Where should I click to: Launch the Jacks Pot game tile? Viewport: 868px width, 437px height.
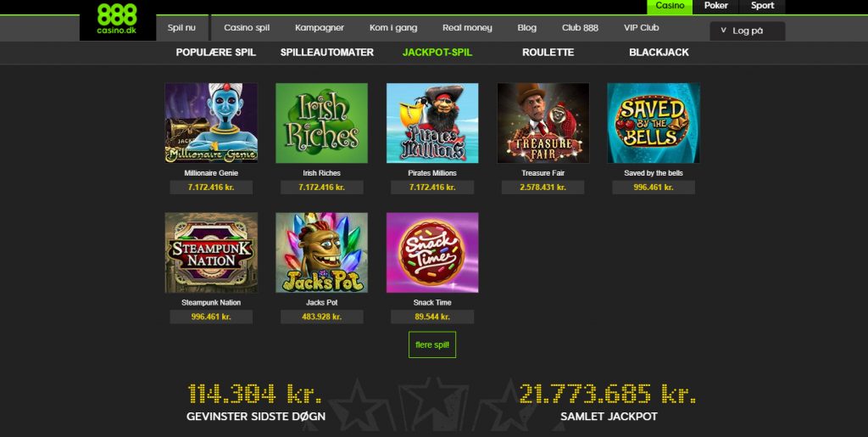tap(321, 253)
